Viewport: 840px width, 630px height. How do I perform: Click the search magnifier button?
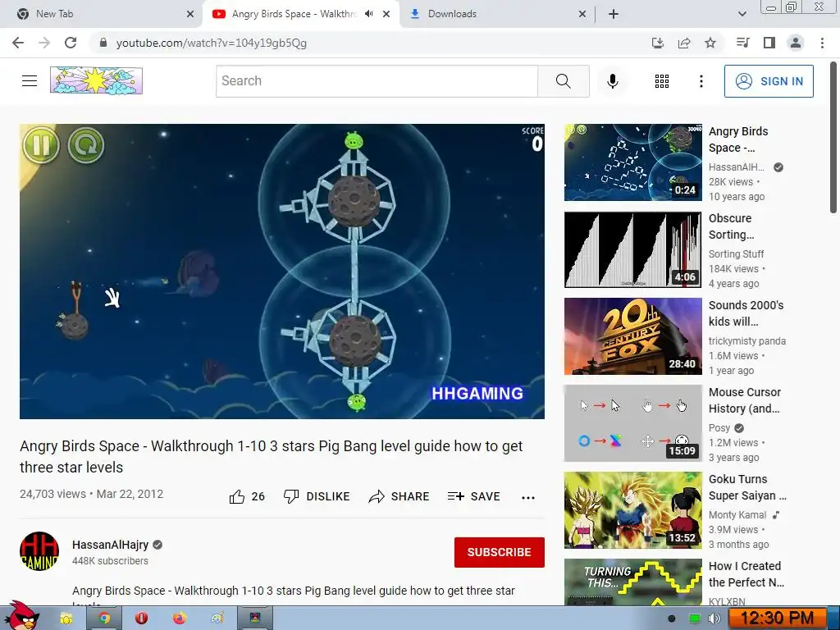[x=563, y=81]
